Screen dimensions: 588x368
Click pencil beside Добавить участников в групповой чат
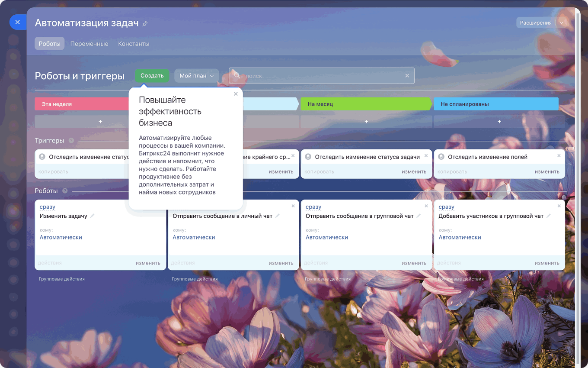(549, 216)
